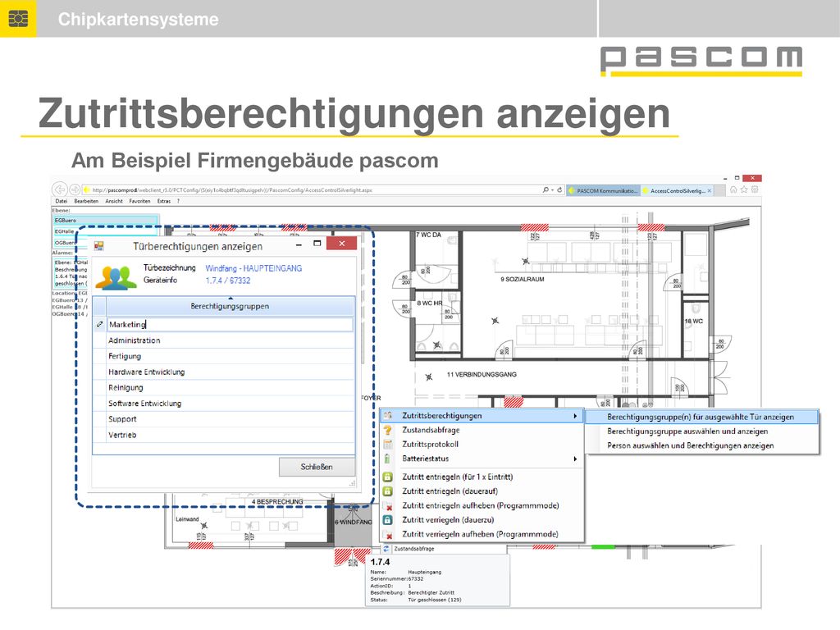Image resolution: width=840 pixels, height=630 pixels.
Task: Open the Ansicht menu
Action: pyautogui.click(x=114, y=202)
